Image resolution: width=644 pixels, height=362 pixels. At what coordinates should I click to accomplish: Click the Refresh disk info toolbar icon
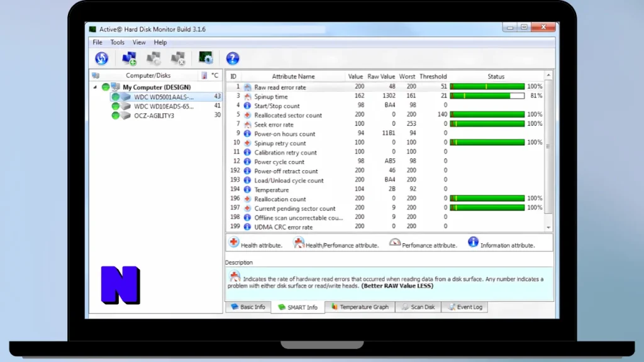[x=101, y=58]
